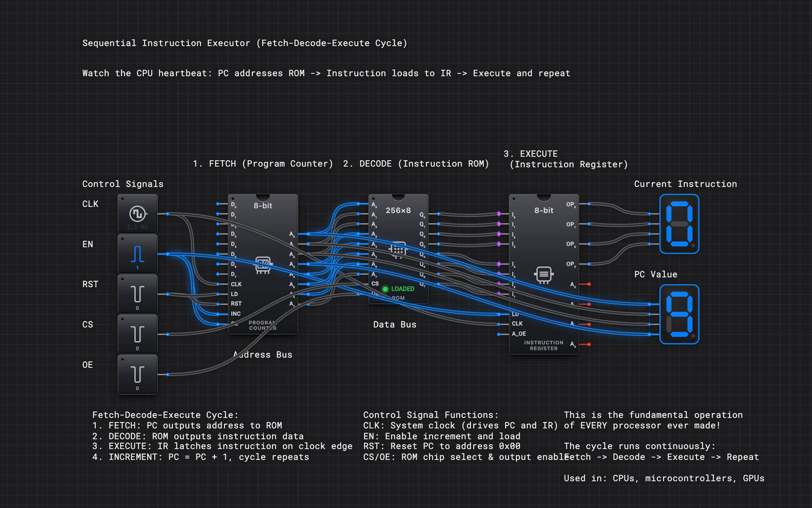Select the '1. FETCH (Program Counter)' label
Viewport: 812px width, 508px height.
[263, 164]
